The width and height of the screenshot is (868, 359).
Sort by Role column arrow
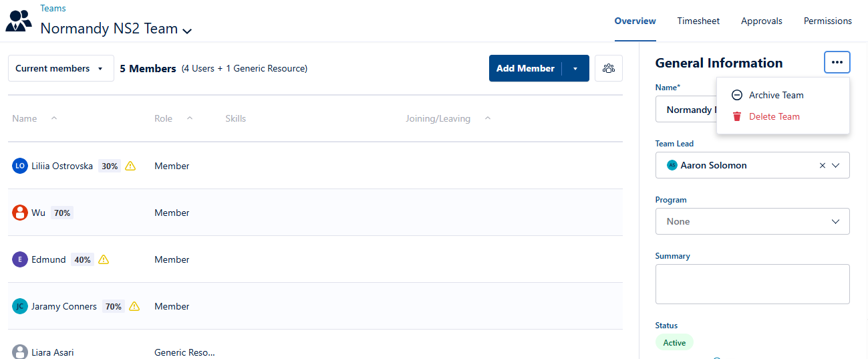click(190, 118)
